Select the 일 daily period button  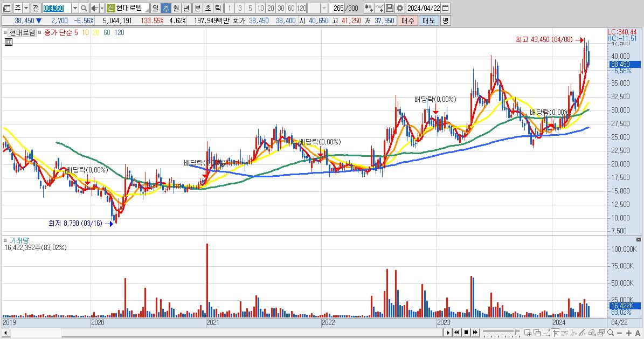click(155, 8)
